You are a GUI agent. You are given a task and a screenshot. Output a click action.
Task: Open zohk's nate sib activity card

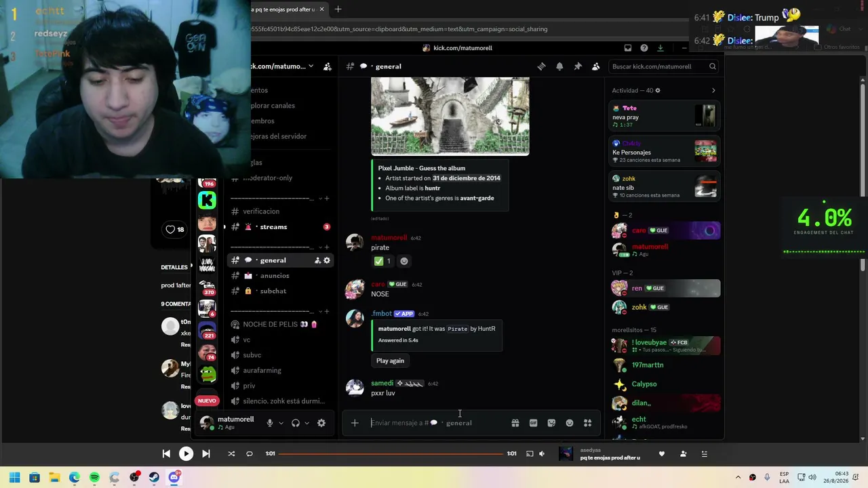click(x=664, y=186)
